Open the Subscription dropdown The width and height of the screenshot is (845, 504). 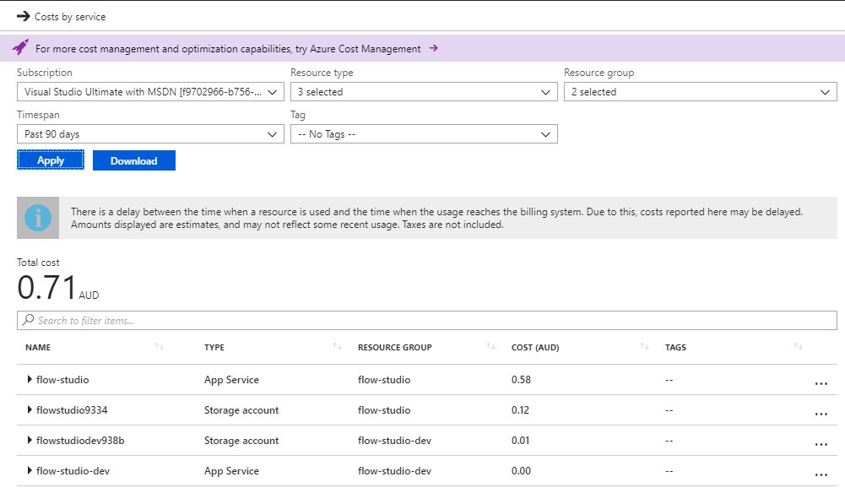coord(150,92)
